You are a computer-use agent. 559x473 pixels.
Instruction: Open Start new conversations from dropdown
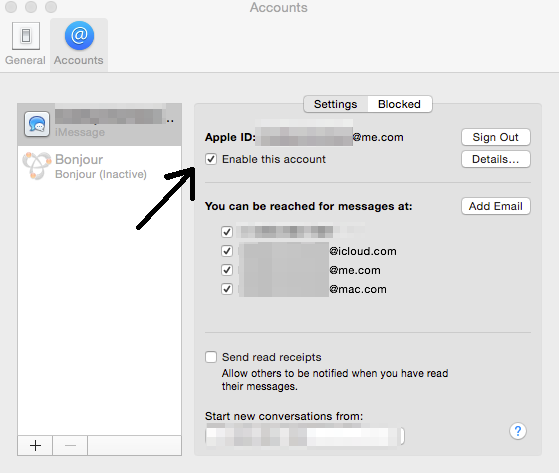coord(305,436)
